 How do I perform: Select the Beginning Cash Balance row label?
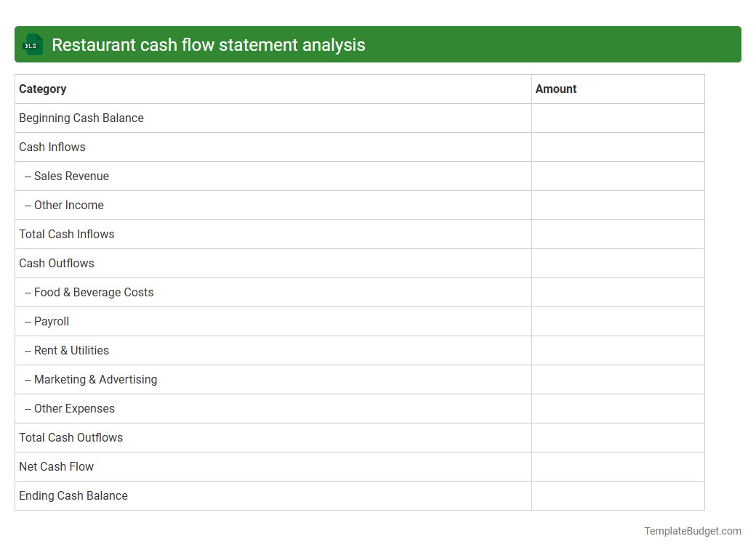[x=81, y=118]
